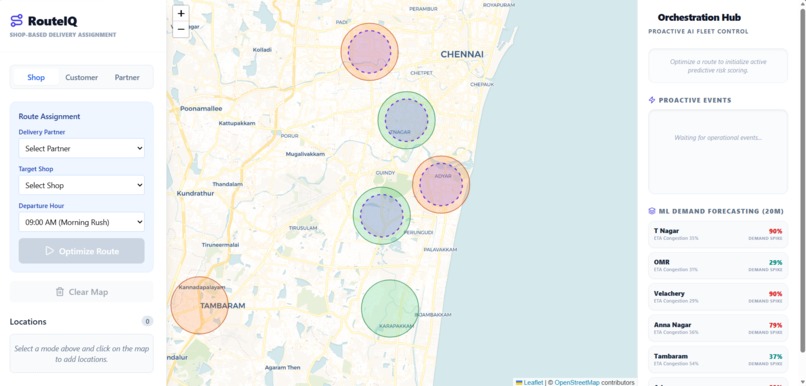Image resolution: width=806 pixels, height=386 pixels.
Task: Click the ML Demand Forecasting layers icon
Action: [x=652, y=211]
